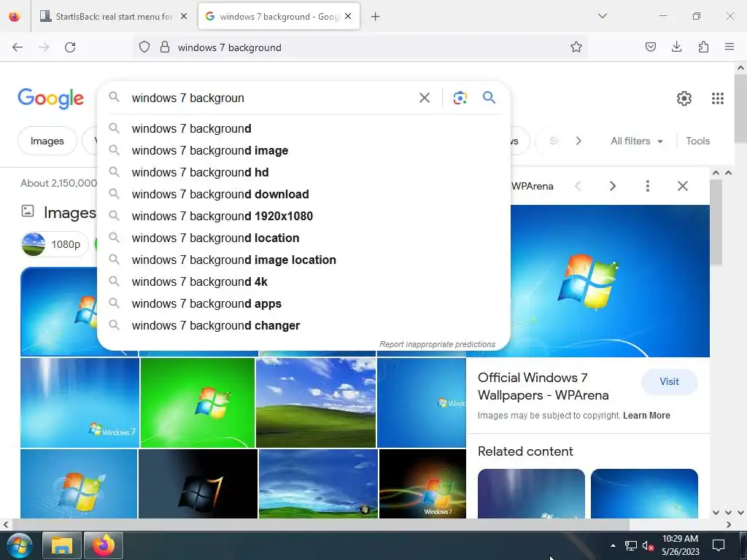This screenshot has height=560, width=747.
Task: Click Report inappropriate predictions
Action: pyautogui.click(x=438, y=344)
